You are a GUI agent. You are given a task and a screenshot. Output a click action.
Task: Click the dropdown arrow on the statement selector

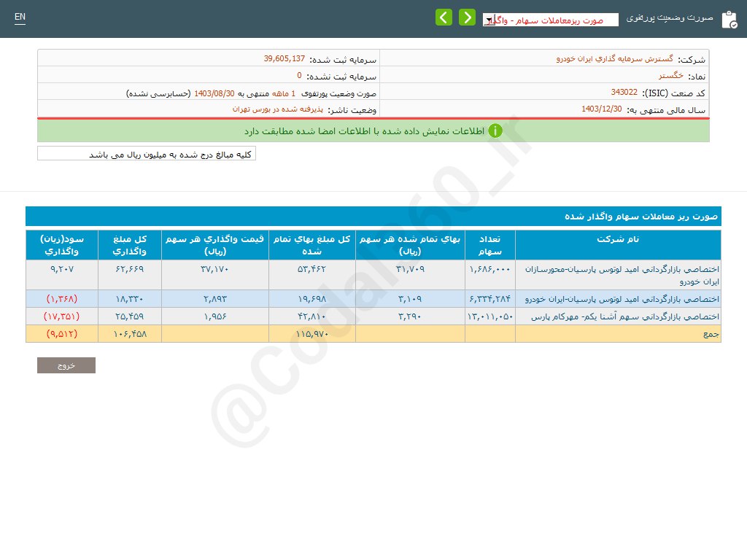tap(489, 20)
